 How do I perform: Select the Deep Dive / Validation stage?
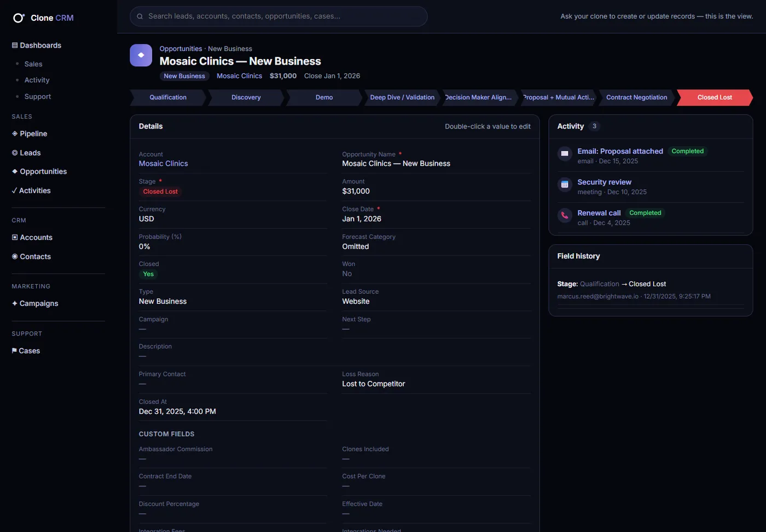click(402, 97)
